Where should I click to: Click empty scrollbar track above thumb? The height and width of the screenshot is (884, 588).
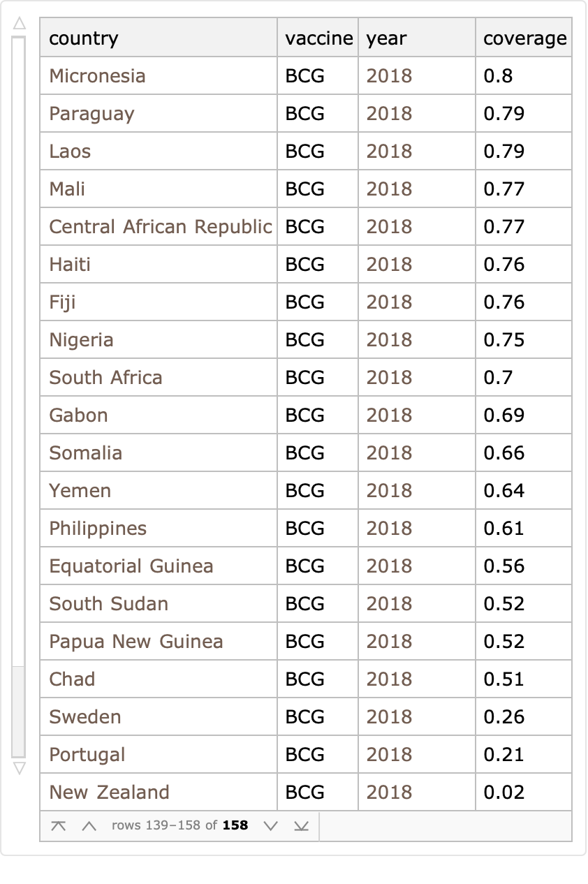click(x=19, y=349)
